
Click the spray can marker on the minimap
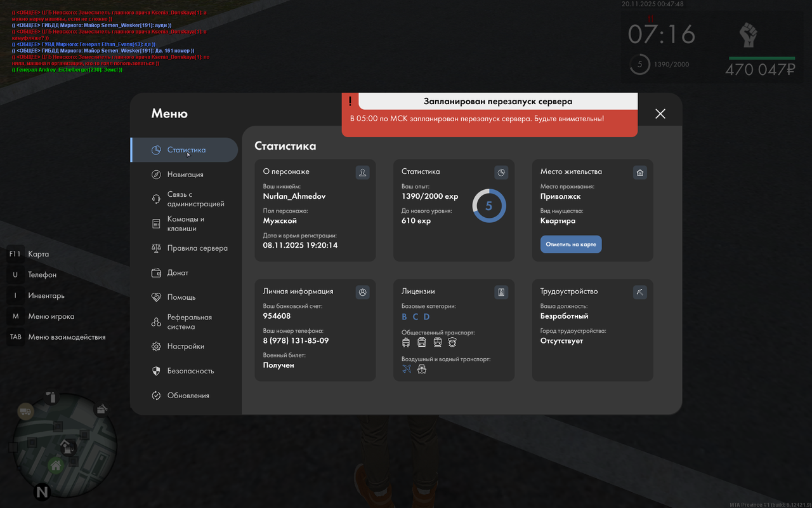pyautogui.click(x=53, y=398)
